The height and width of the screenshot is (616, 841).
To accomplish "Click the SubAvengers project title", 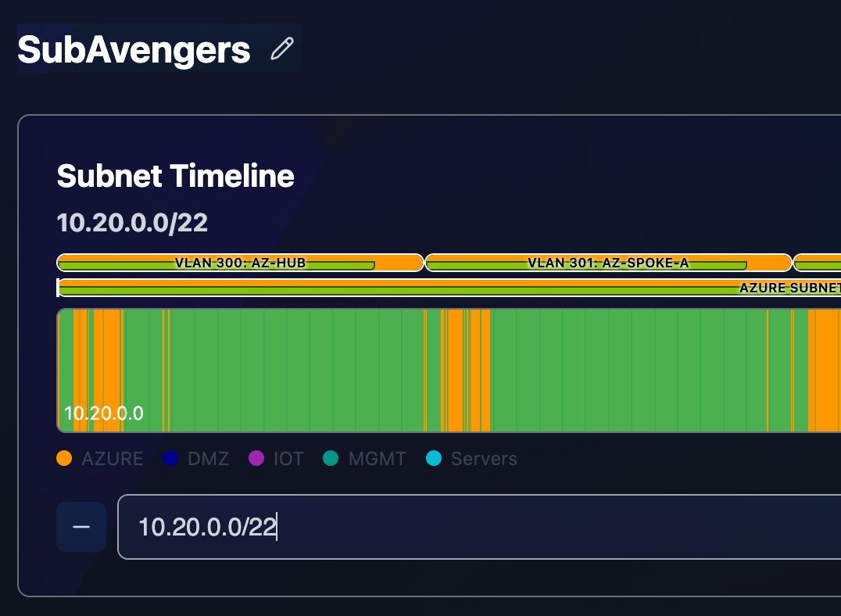I will [x=134, y=50].
